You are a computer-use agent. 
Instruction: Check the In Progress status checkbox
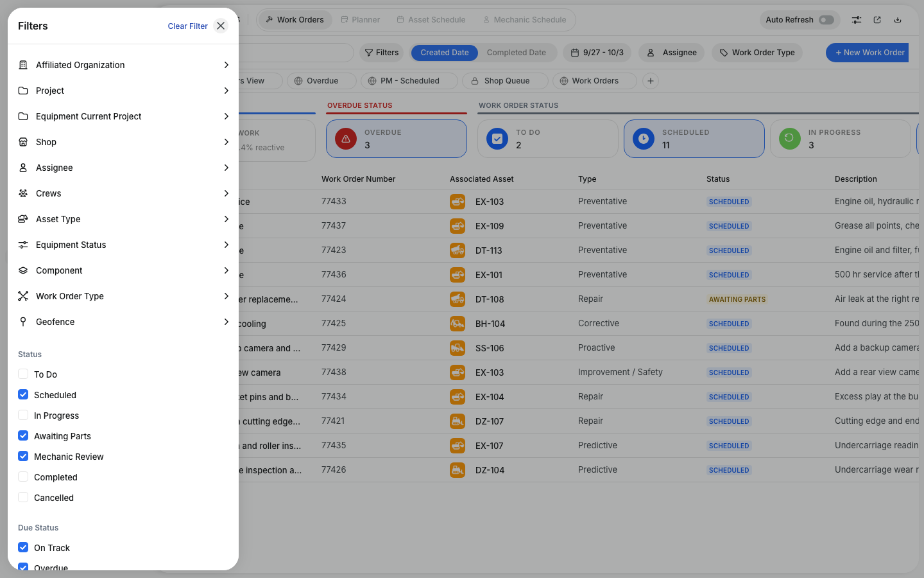(x=23, y=415)
